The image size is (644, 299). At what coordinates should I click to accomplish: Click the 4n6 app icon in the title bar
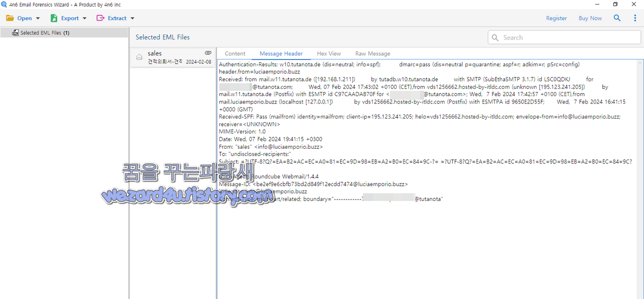point(5,5)
